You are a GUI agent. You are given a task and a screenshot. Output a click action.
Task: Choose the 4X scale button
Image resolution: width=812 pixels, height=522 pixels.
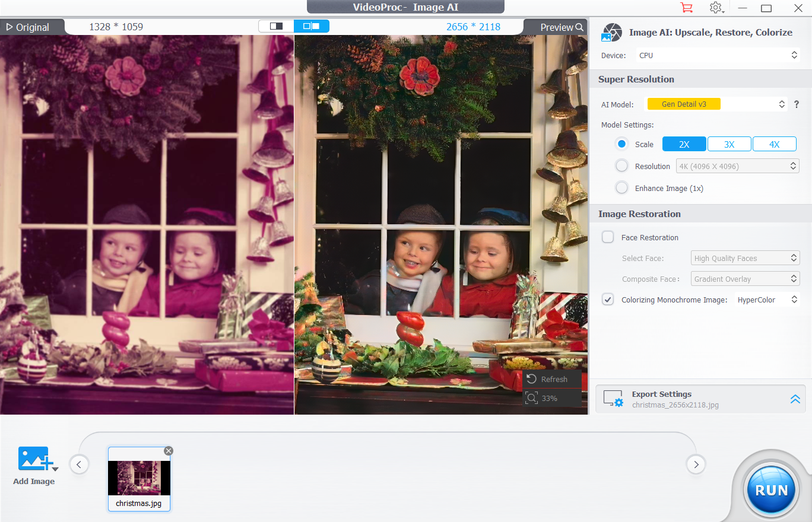click(774, 144)
